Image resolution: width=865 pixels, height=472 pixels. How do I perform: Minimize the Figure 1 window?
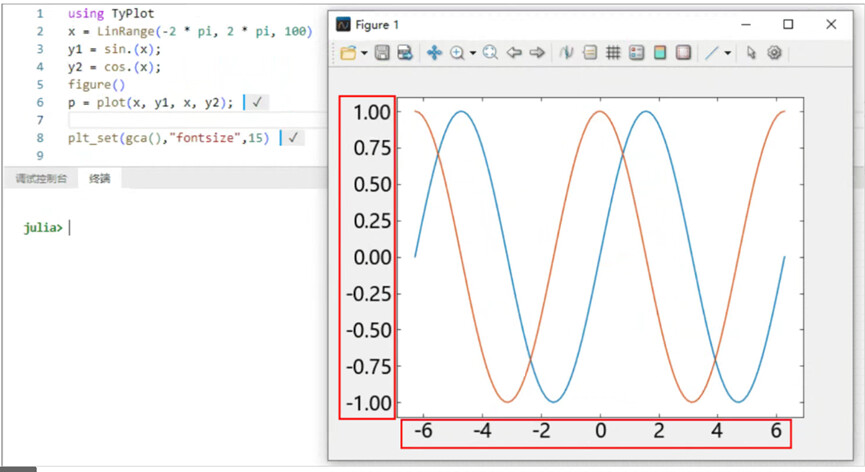pos(746,25)
